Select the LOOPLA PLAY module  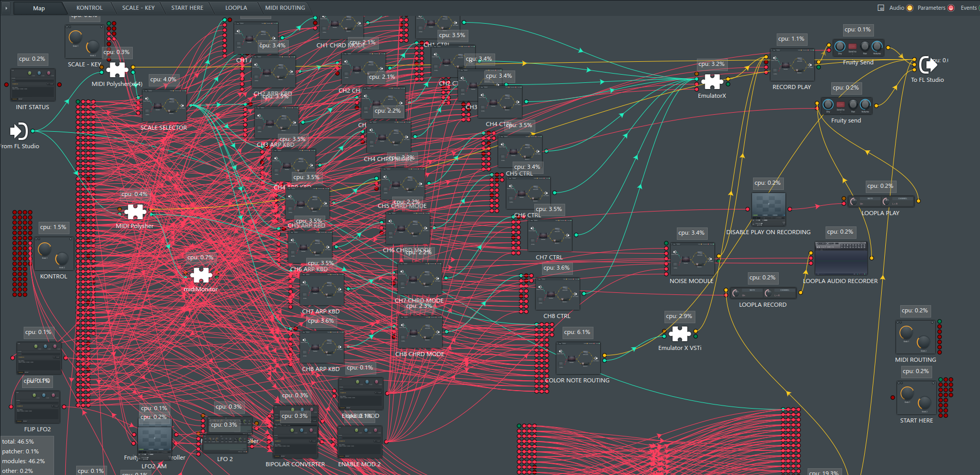[x=881, y=201]
